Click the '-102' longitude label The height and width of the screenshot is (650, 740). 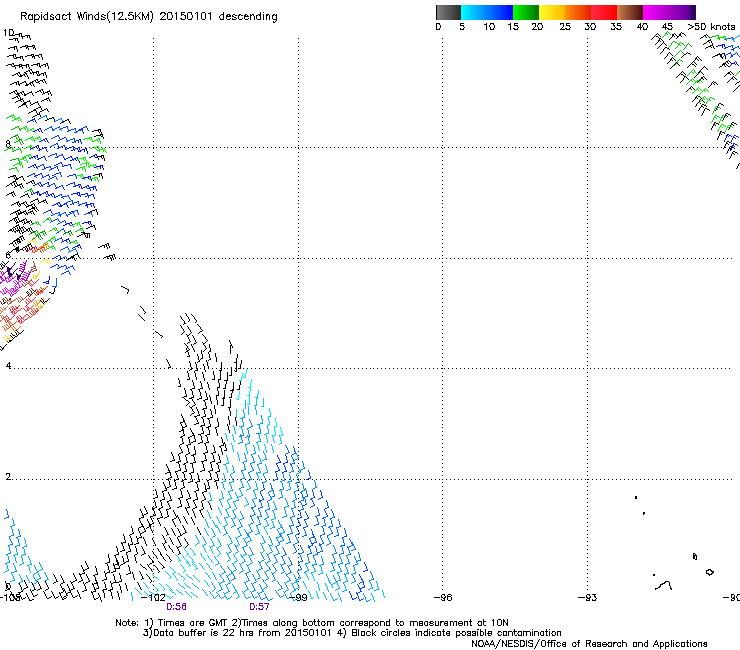click(153, 598)
